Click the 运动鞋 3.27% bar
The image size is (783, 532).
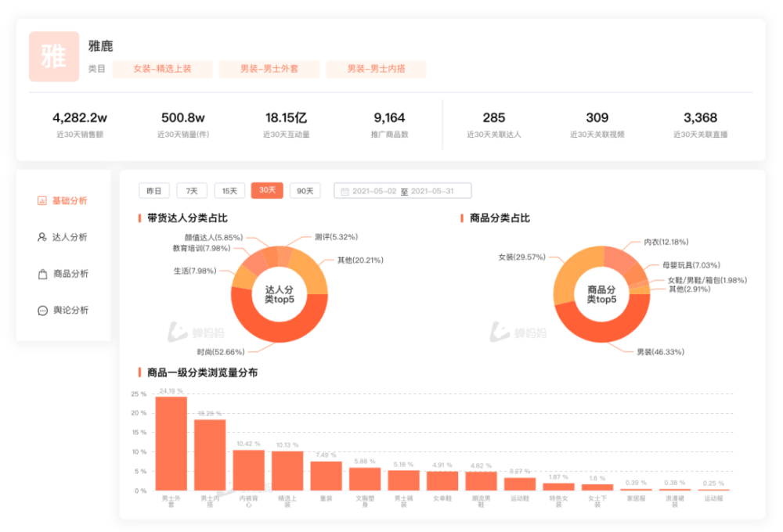pos(520,483)
